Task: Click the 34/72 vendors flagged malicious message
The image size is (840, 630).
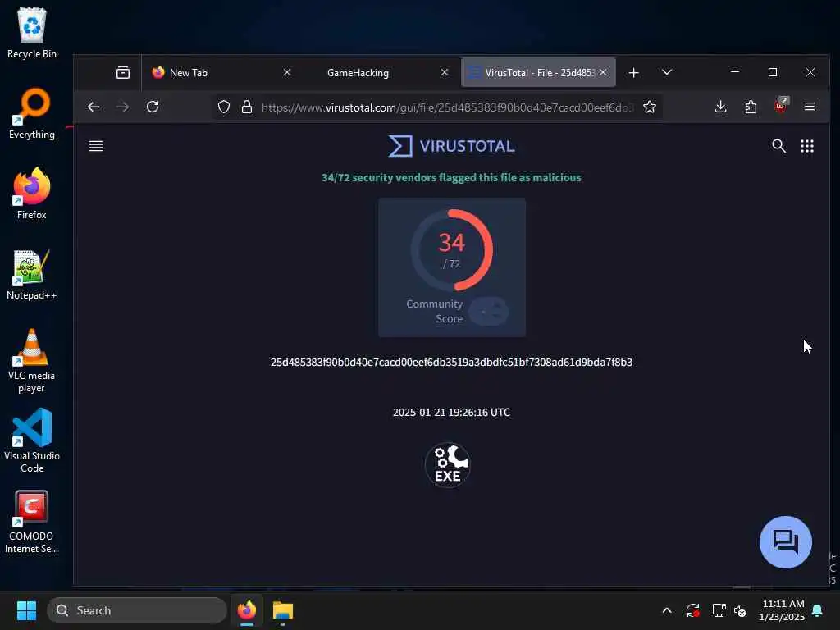Action: pyautogui.click(x=451, y=177)
